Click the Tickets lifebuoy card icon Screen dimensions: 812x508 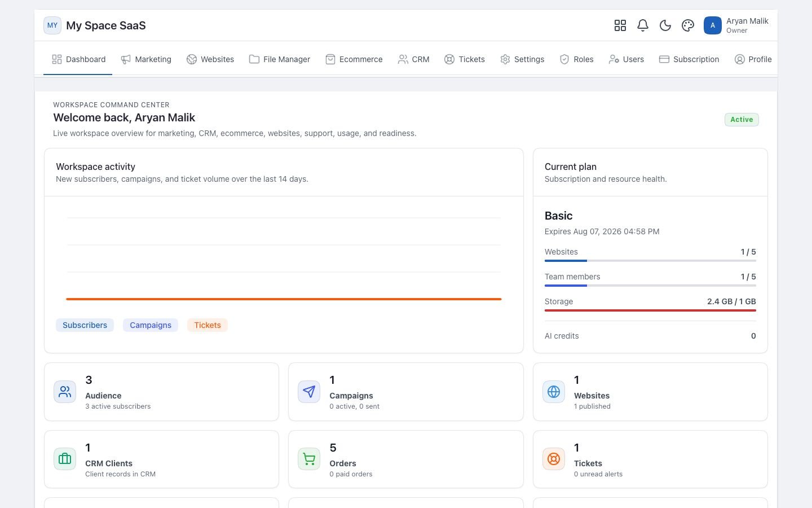(554, 459)
